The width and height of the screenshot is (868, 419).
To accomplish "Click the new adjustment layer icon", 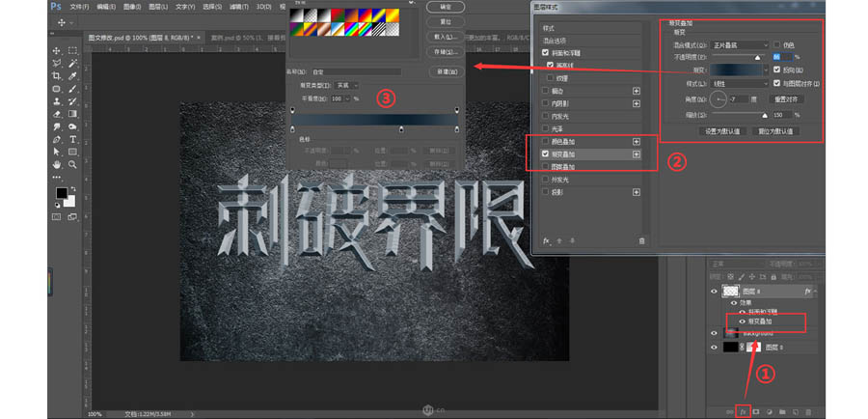I will [x=769, y=412].
